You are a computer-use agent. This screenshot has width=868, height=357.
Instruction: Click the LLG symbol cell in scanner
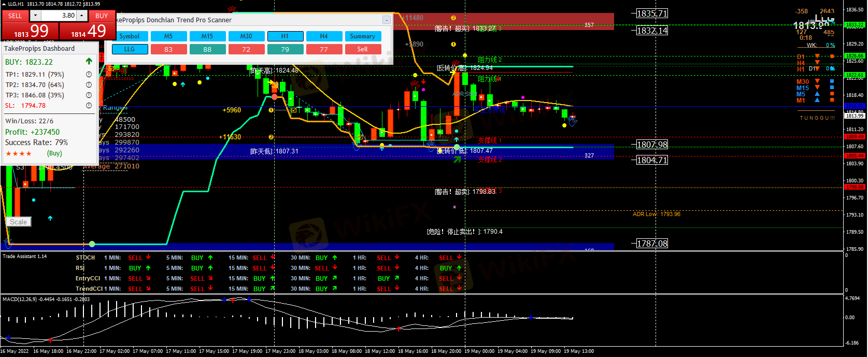click(x=130, y=49)
